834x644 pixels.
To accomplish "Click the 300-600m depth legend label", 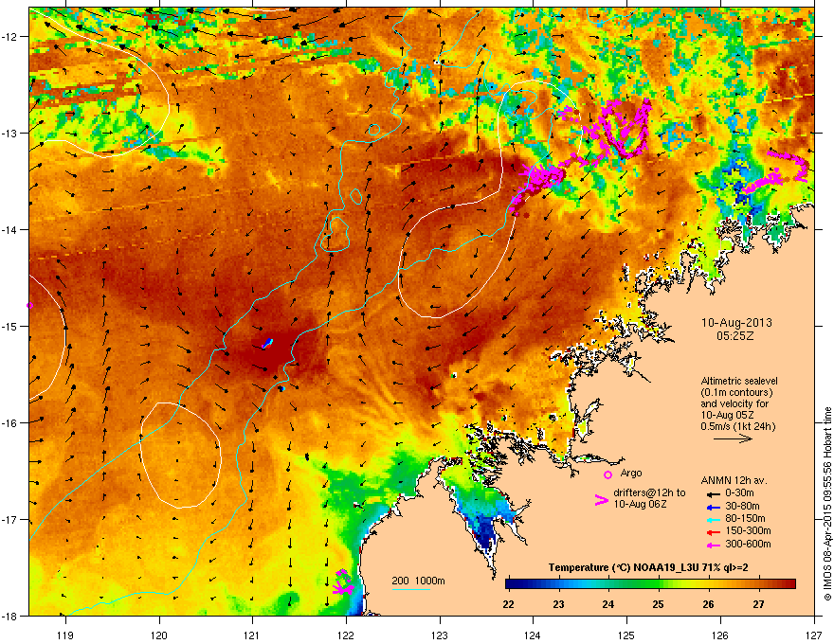I will (748, 544).
